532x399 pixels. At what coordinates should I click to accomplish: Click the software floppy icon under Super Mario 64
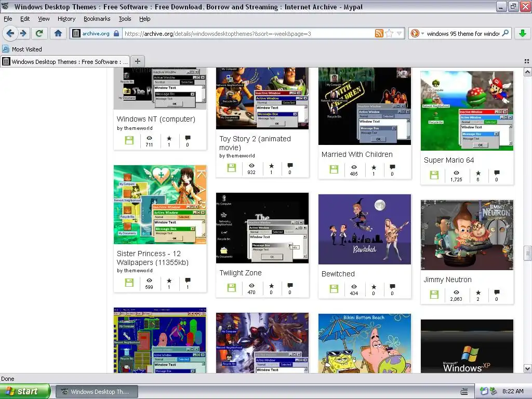(434, 175)
